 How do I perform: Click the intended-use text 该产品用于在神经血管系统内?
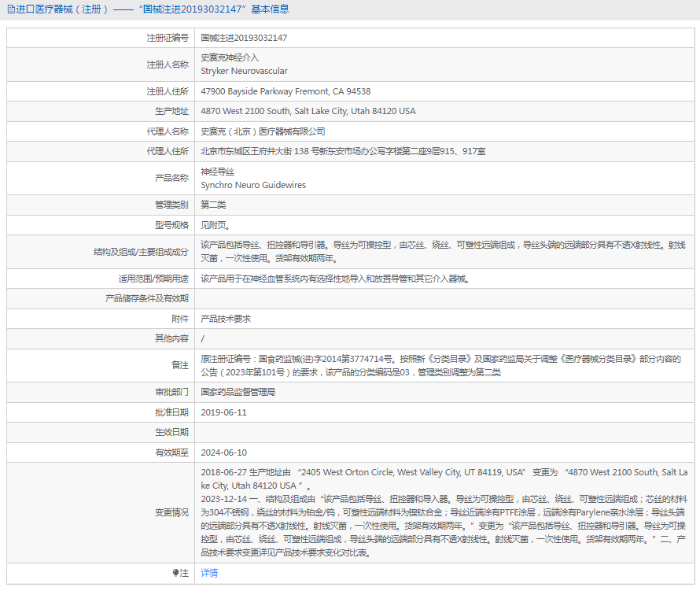click(x=335, y=279)
